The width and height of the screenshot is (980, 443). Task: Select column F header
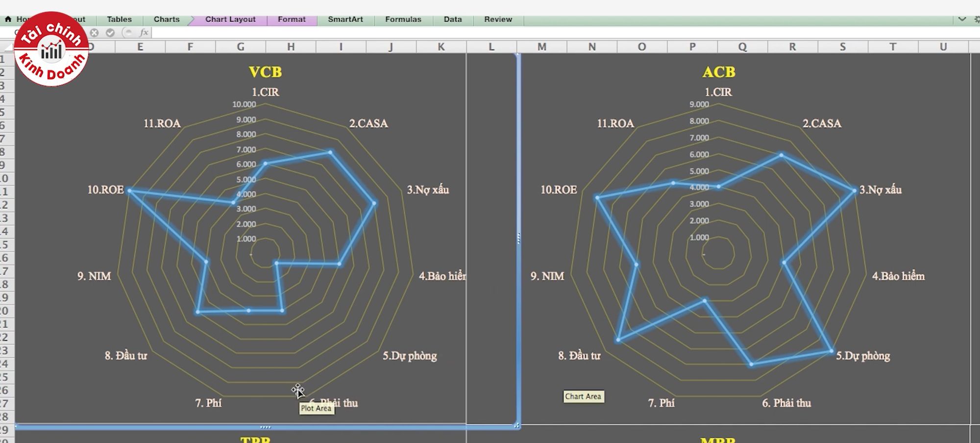click(190, 47)
